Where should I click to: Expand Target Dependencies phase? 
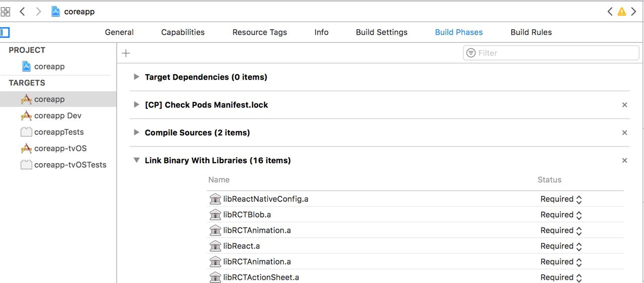tap(136, 77)
